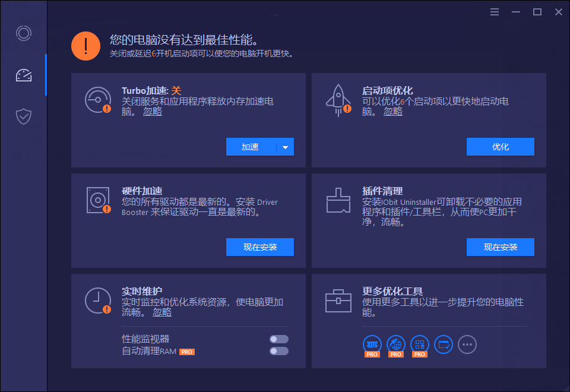Image resolution: width=570 pixels, height=392 pixels.
Task: Click 现在安装 under 硬件加速
Action: coord(260,247)
